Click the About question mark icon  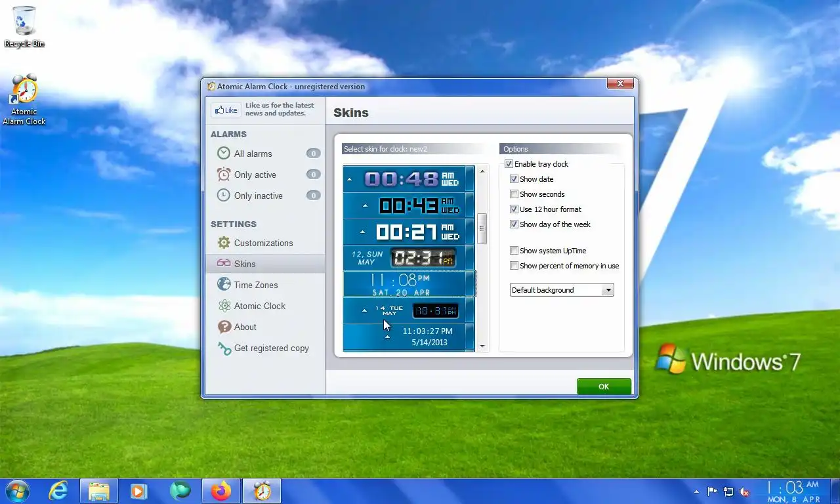(224, 327)
